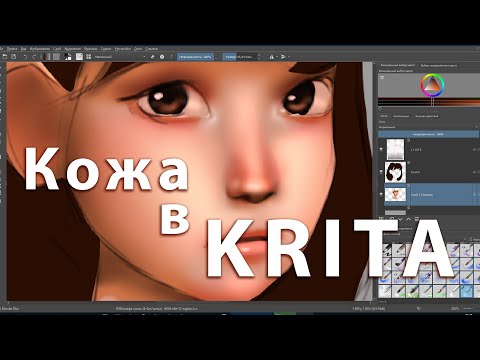Image resolution: width=480 pixels, height=360 pixels.
Task: Select the hair silhouette layer thumbnail
Action: (x=395, y=172)
